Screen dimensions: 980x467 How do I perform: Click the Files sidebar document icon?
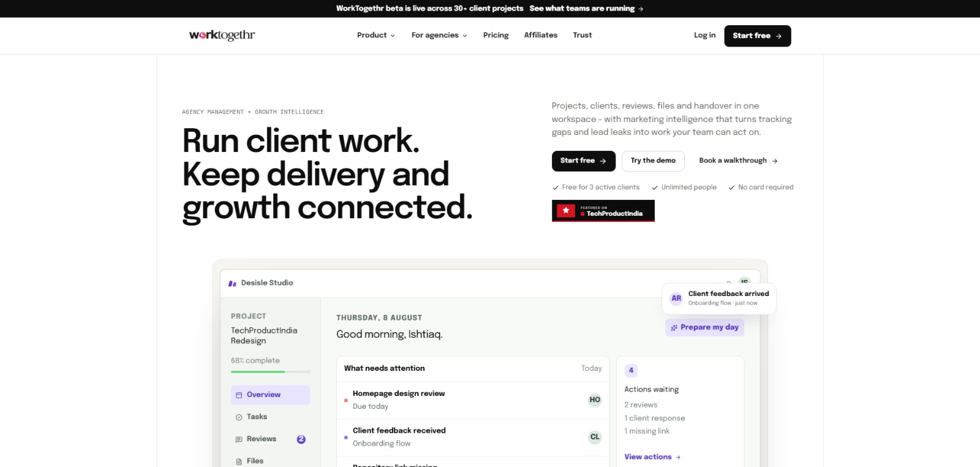point(239,461)
